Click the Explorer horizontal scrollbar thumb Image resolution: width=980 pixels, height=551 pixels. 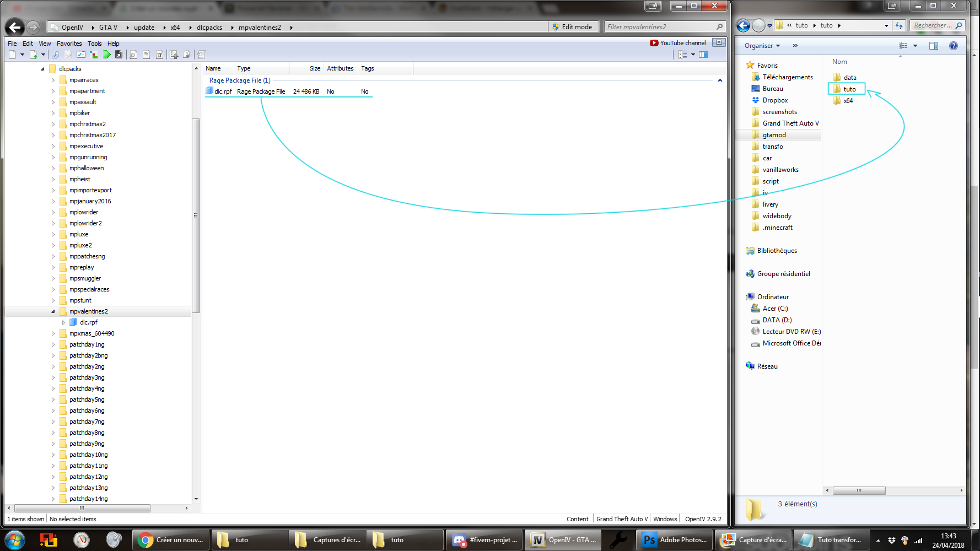click(859, 490)
